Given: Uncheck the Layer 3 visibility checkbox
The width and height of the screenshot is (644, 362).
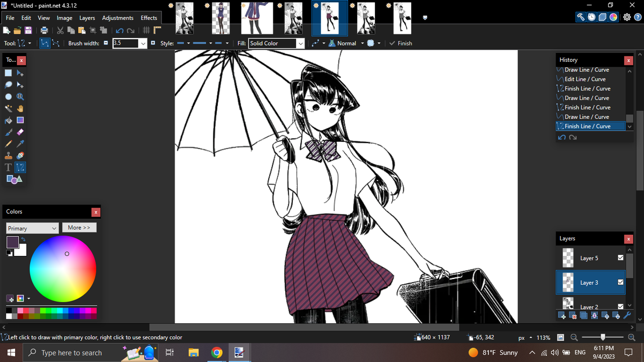Looking at the screenshot, I should [x=620, y=283].
